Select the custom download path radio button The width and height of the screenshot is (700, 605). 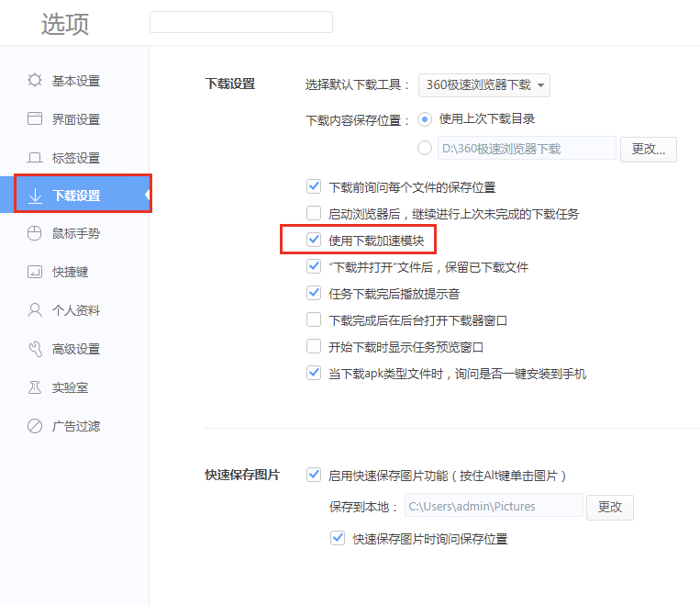[425, 148]
